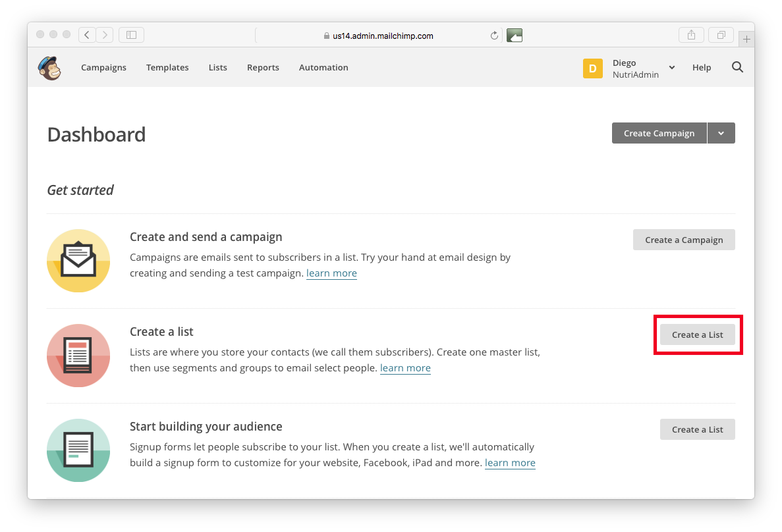Click the dark Create Campaign button

coord(659,133)
